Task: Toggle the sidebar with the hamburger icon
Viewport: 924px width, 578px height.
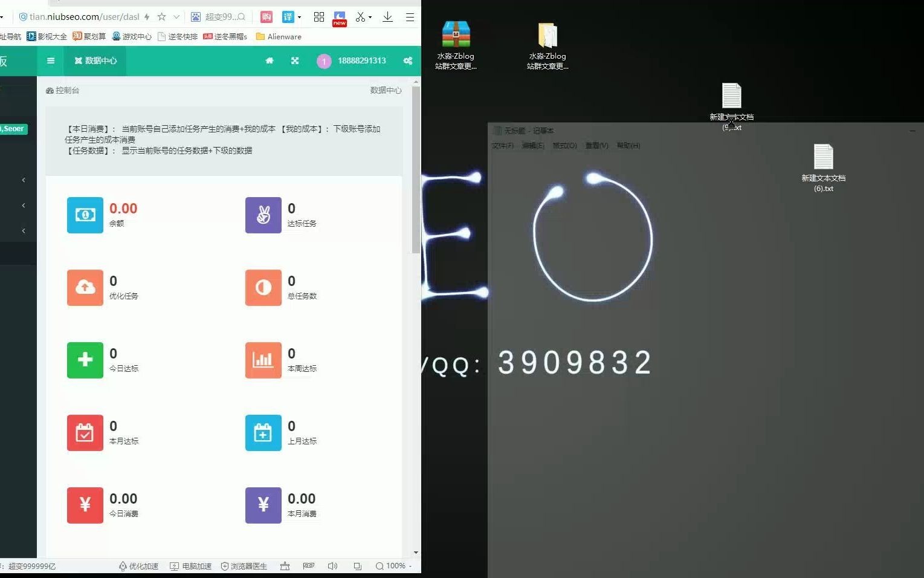Action: (x=51, y=60)
